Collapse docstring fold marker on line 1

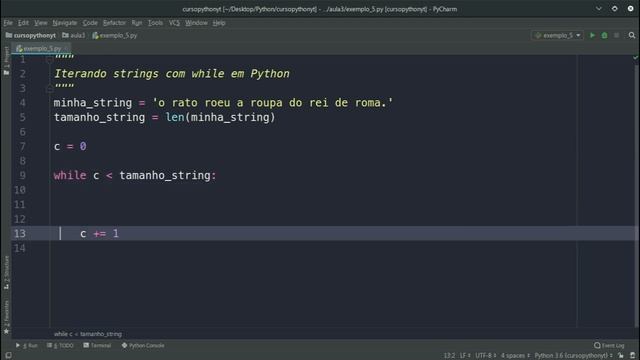tap(49, 60)
